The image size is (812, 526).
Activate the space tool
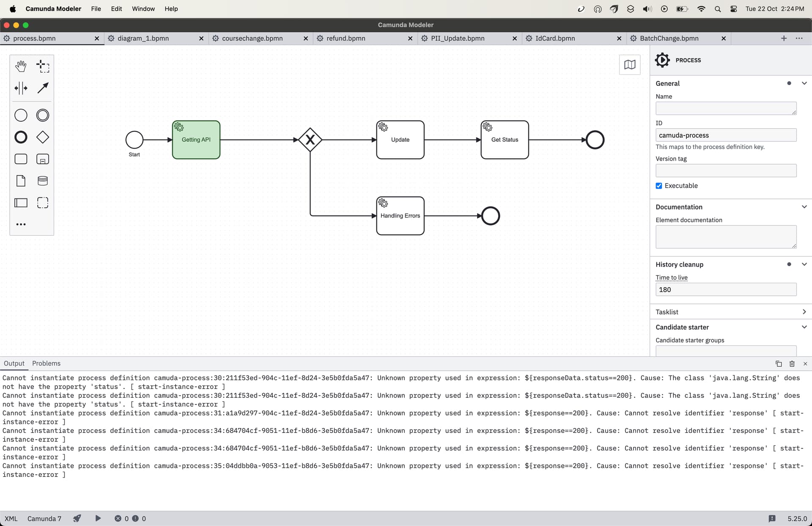pos(21,88)
